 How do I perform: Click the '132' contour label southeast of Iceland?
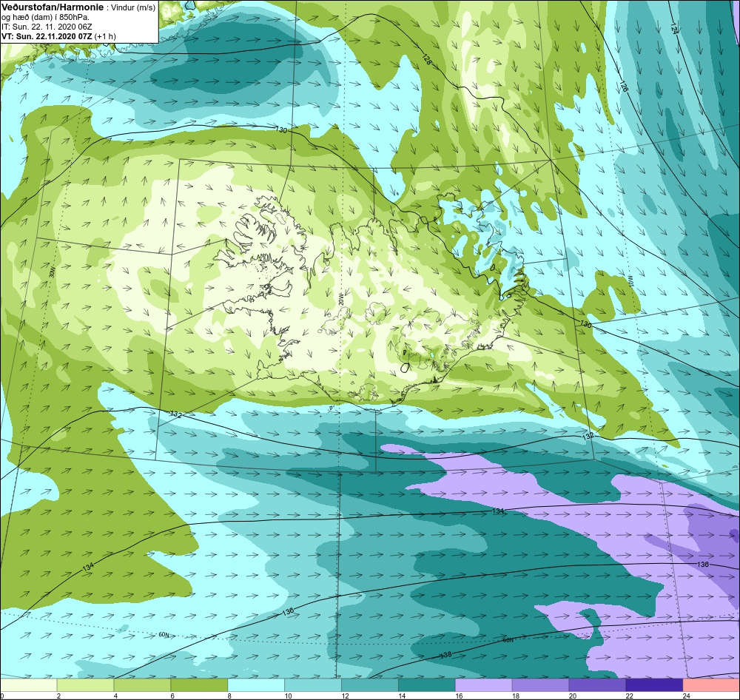tap(588, 436)
